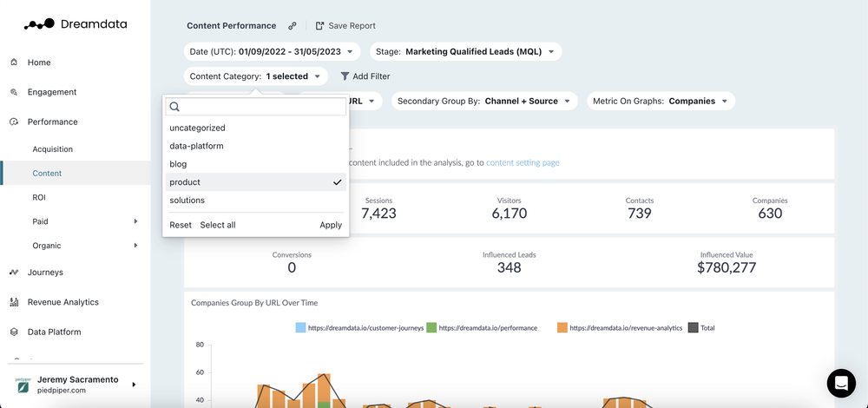Viewport: 868px width, 408px height.
Task: Click Apply in category dropdown
Action: click(x=331, y=225)
